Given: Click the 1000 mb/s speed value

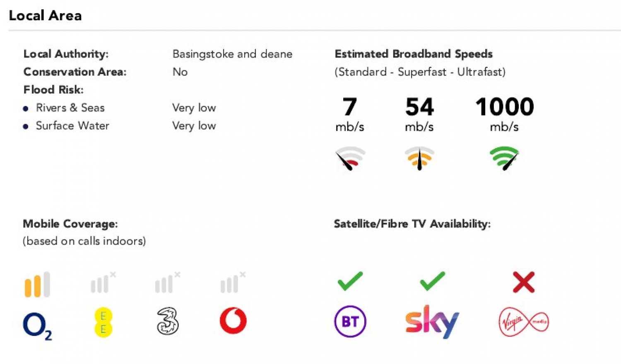Looking at the screenshot, I should 504,107.
